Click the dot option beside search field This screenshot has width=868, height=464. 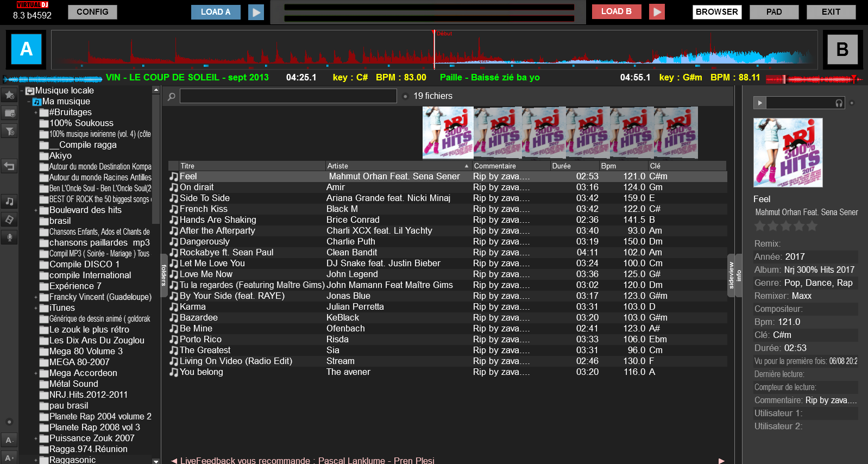pos(405,97)
